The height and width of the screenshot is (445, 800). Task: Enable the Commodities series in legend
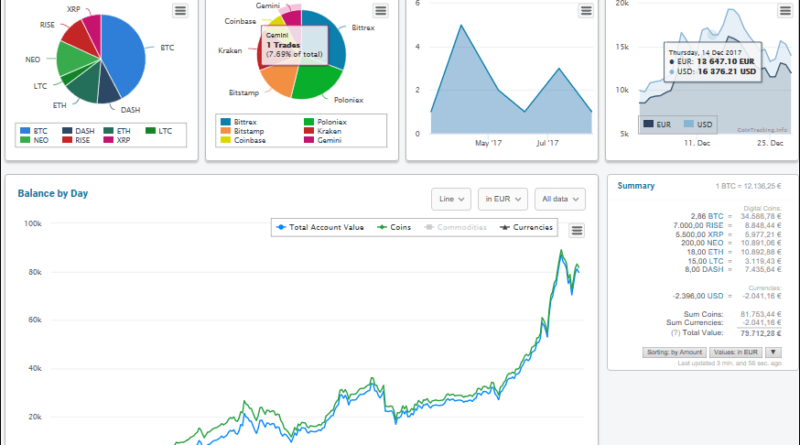pos(456,228)
